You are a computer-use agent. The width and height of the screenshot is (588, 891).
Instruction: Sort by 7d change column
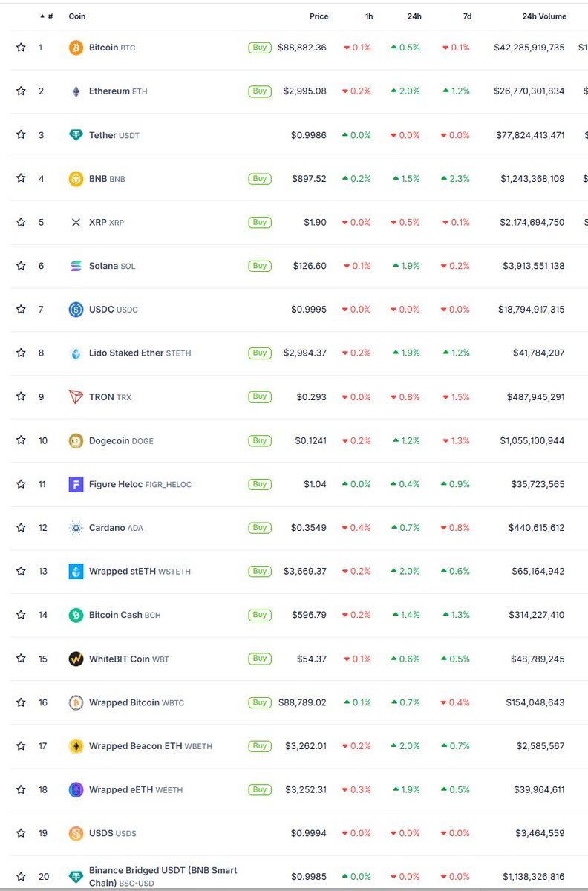(466, 16)
